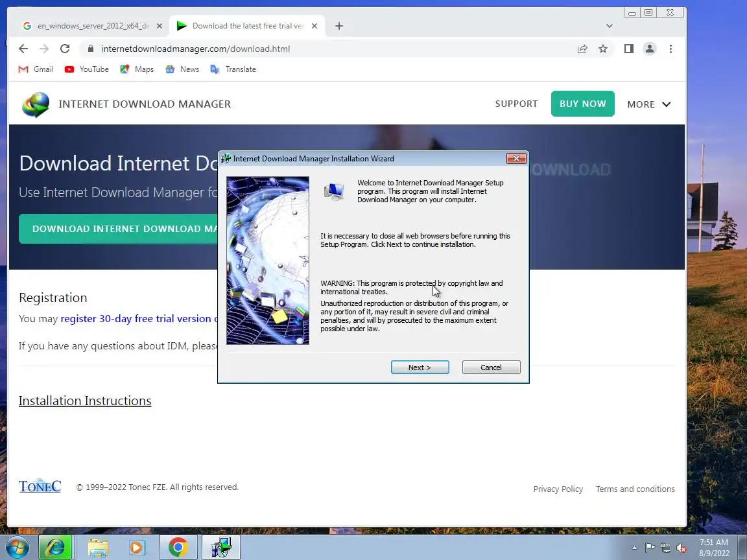Close the IDM download tab
Viewport: 747px width, 560px height.
point(314,26)
